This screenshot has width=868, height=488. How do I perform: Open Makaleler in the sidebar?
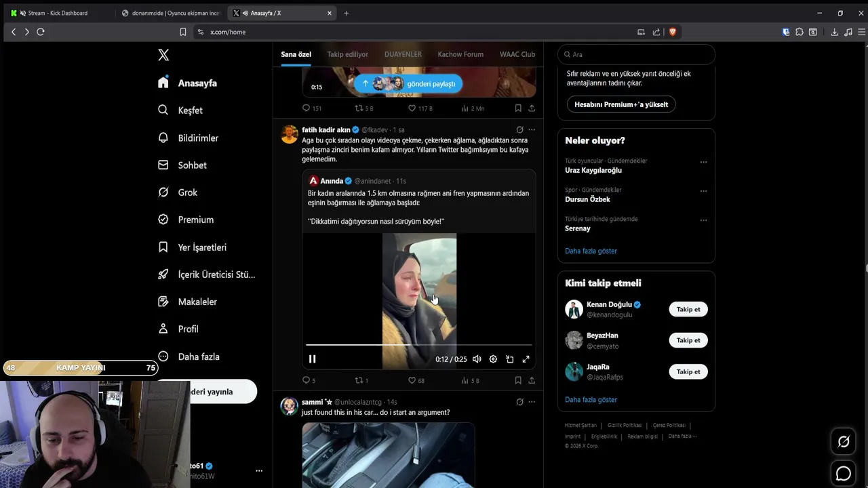tap(187, 302)
